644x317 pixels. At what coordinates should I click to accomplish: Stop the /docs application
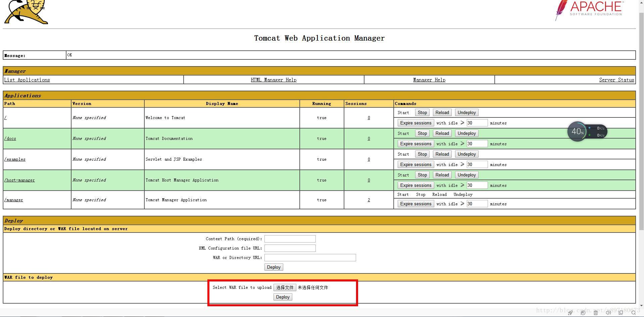pos(422,134)
